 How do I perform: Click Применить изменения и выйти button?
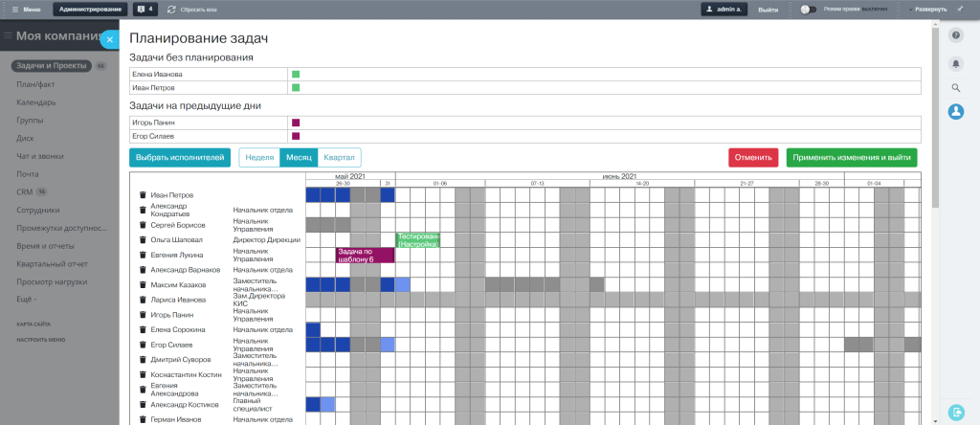(x=851, y=158)
